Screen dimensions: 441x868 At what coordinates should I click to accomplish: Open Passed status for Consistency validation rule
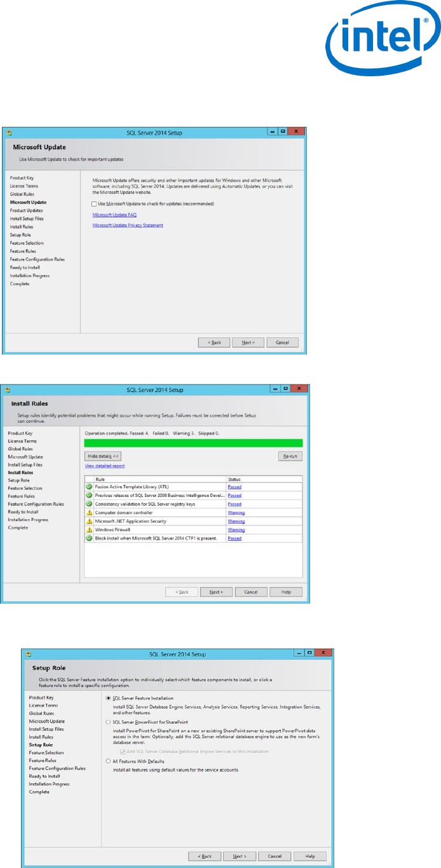point(234,504)
